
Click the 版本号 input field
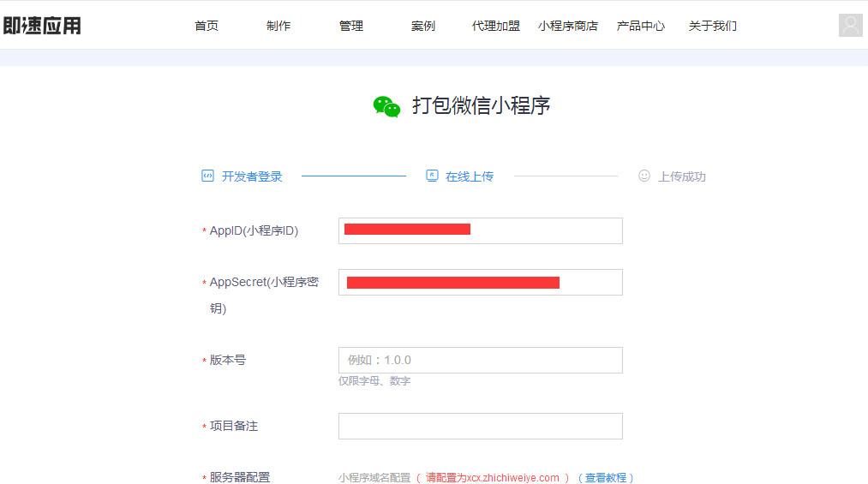pyautogui.click(x=481, y=360)
